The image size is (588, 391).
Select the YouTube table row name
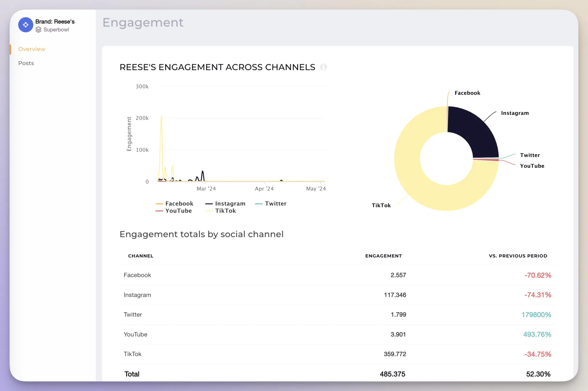(x=135, y=334)
